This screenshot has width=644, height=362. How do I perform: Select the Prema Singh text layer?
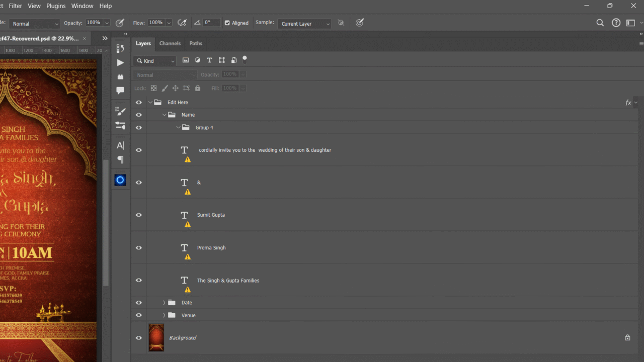coord(211,248)
